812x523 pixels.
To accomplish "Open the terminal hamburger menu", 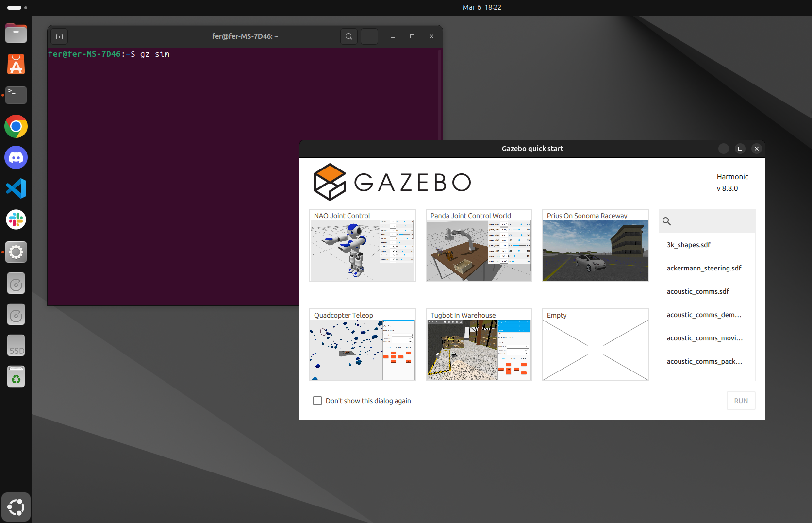I will (369, 36).
